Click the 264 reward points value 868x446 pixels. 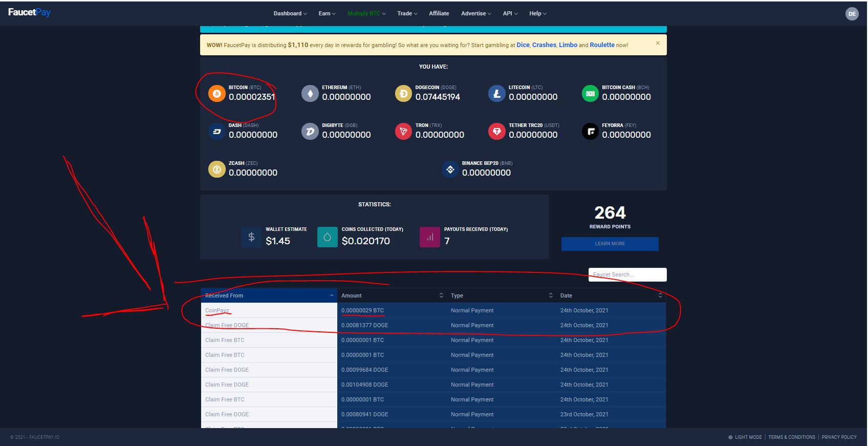tap(610, 213)
